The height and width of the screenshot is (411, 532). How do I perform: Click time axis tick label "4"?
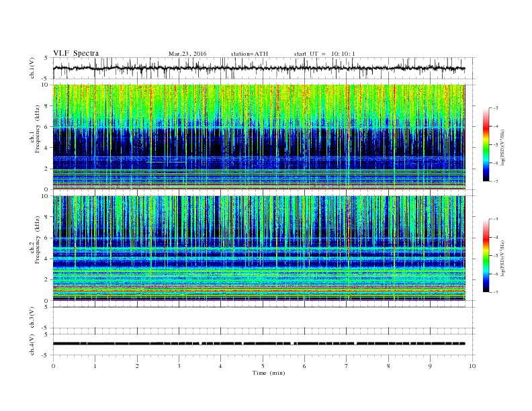pyautogui.click(x=221, y=366)
